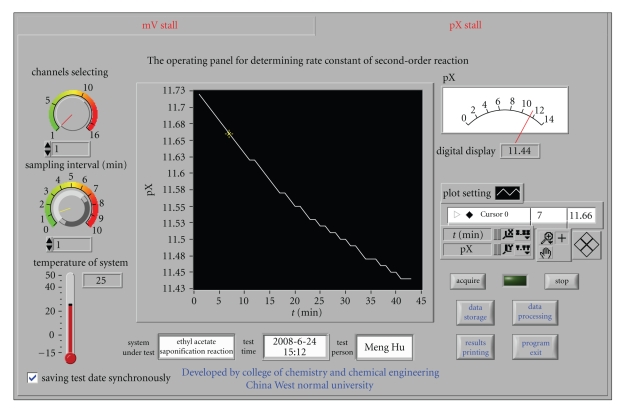The width and height of the screenshot is (624, 409).
Task: Select the zoom magnifier tool
Action: [x=546, y=237]
